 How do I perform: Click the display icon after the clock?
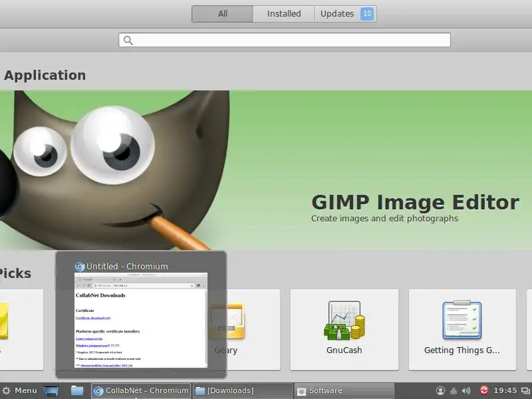click(525, 391)
